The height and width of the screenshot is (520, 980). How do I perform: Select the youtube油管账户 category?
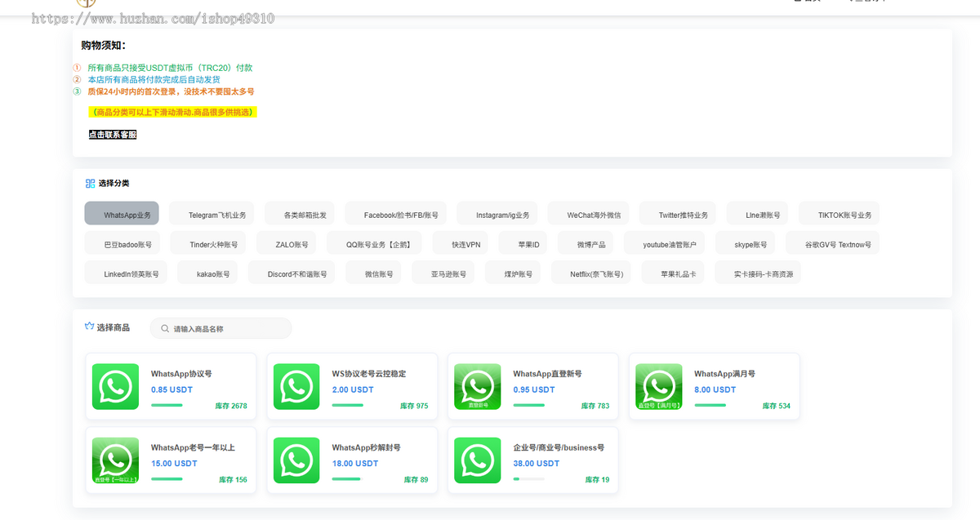(664, 243)
